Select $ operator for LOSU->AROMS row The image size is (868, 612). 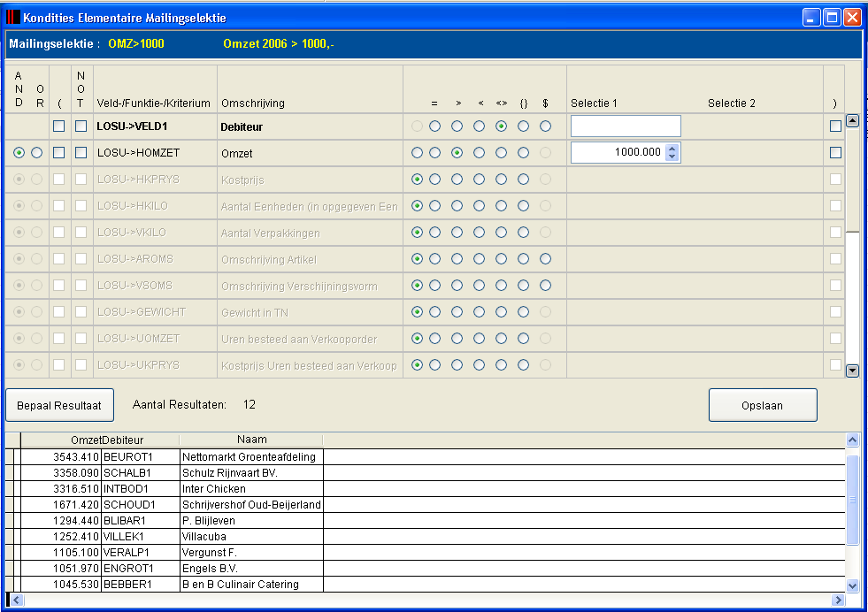(545, 259)
